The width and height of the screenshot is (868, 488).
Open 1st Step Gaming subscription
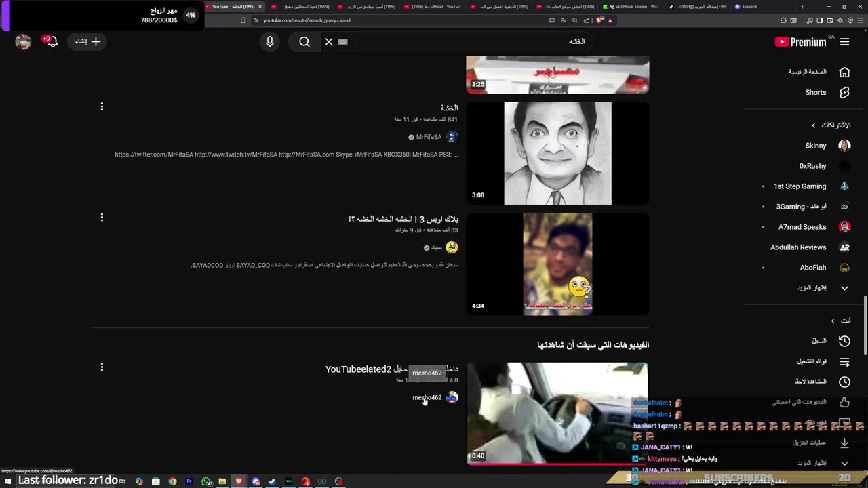point(812,186)
